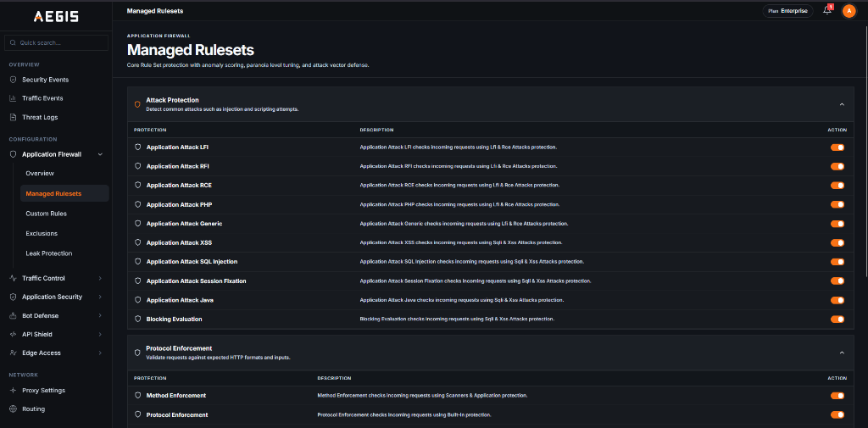Click shield icon beside Application Attack RCE
Viewport: 868px width, 428px height.
(x=138, y=185)
